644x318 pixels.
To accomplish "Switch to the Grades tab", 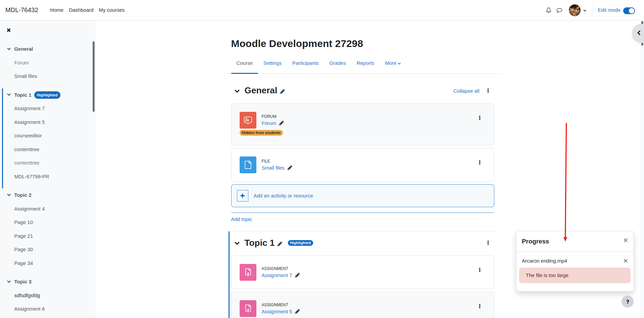I will pyautogui.click(x=338, y=63).
